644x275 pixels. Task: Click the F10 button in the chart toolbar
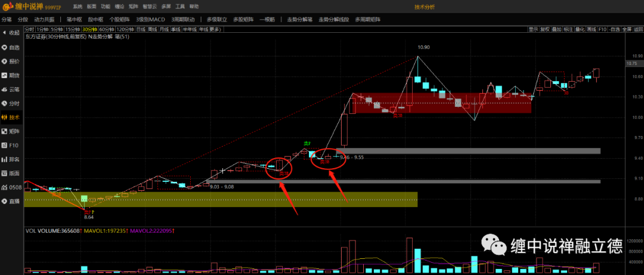tap(602, 29)
